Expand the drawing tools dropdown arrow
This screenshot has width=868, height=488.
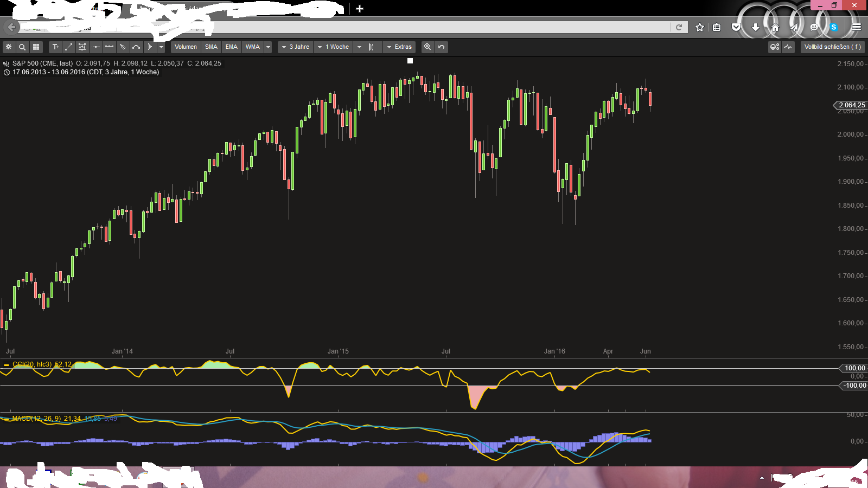tap(161, 47)
